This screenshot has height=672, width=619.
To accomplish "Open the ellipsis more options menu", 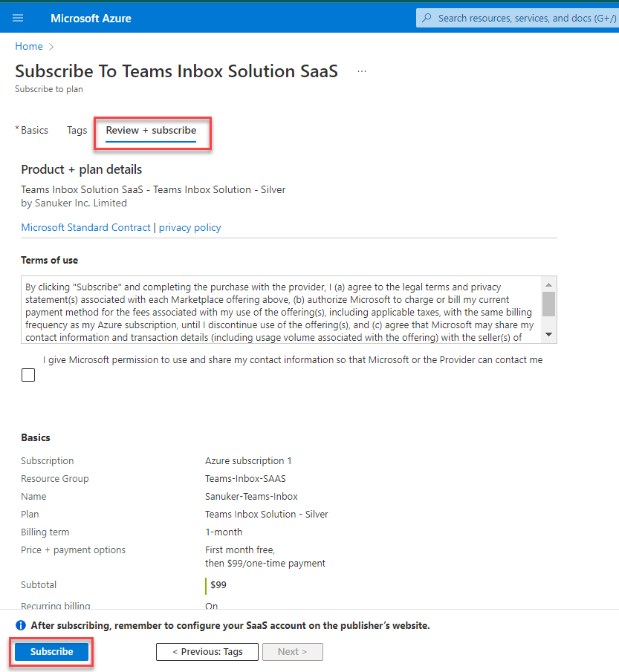I will point(362,71).
